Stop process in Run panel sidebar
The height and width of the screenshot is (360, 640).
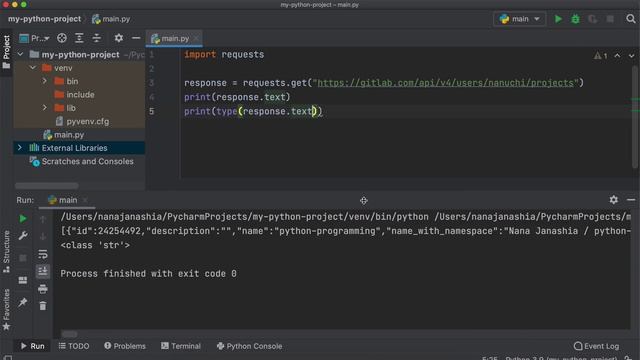click(23, 258)
